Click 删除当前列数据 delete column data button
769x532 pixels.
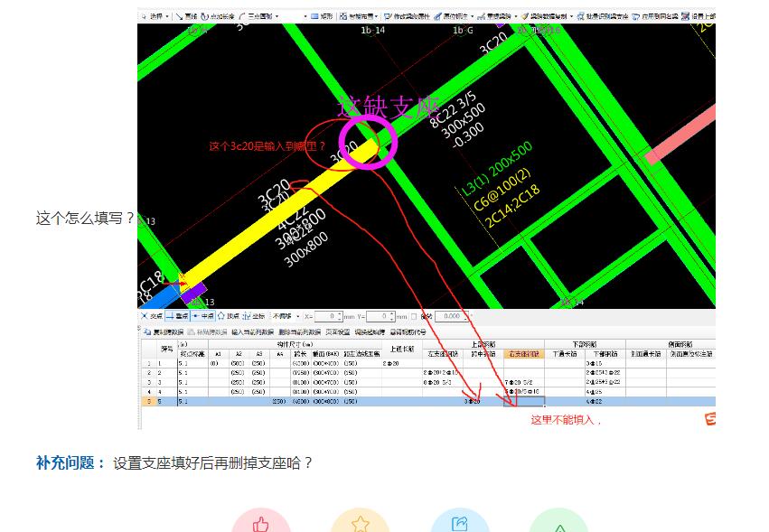pyautogui.click(x=300, y=332)
